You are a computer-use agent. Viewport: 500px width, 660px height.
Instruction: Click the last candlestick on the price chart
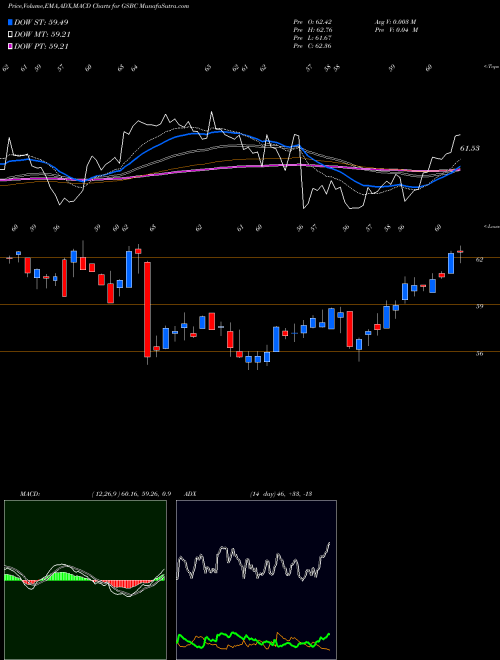(460, 253)
